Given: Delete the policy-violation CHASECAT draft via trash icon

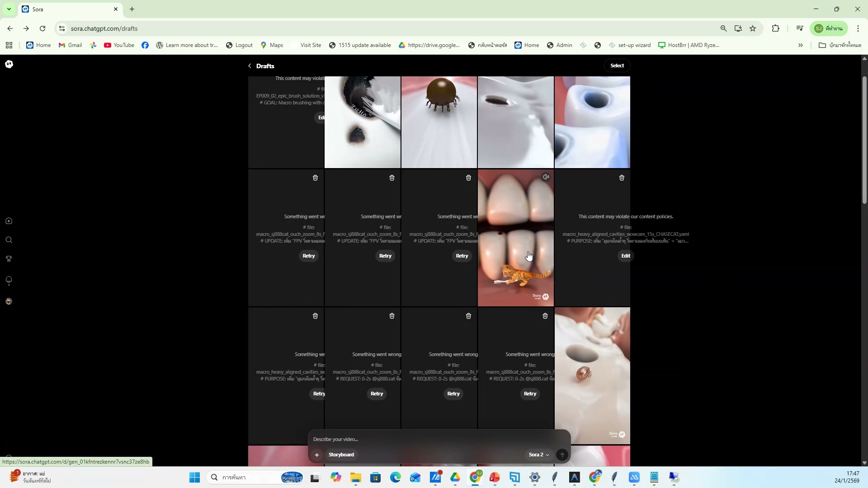Looking at the screenshot, I should [622, 178].
